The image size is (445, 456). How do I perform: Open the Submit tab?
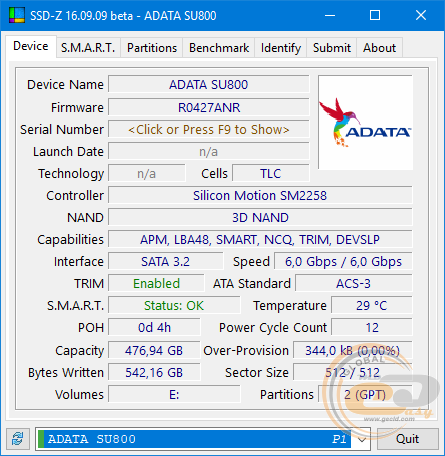pos(332,48)
